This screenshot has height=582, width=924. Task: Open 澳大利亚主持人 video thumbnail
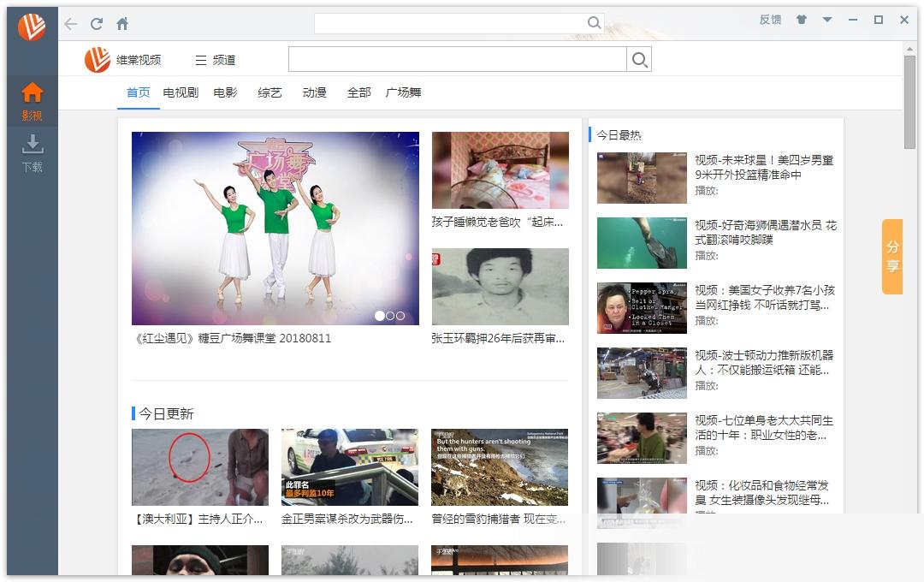pyautogui.click(x=200, y=467)
